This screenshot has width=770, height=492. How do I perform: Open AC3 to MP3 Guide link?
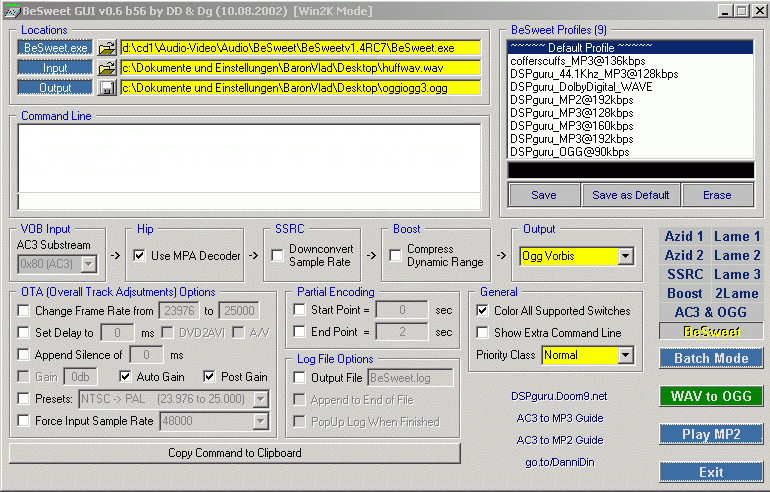(560, 418)
